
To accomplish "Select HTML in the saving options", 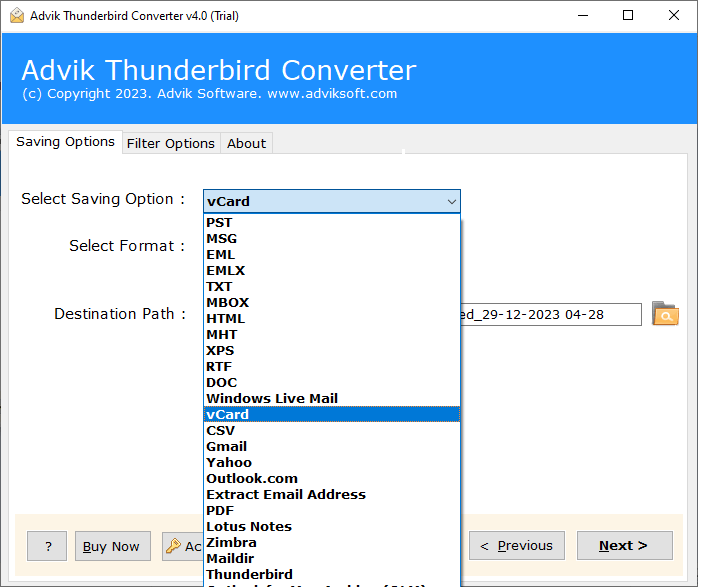I will pyautogui.click(x=332, y=319).
